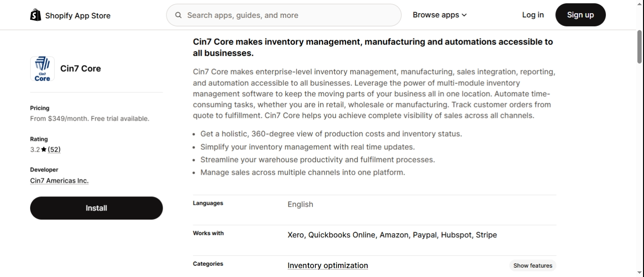This screenshot has width=644, height=277.
Task: Click the Shopify App Store title
Action: click(78, 16)
